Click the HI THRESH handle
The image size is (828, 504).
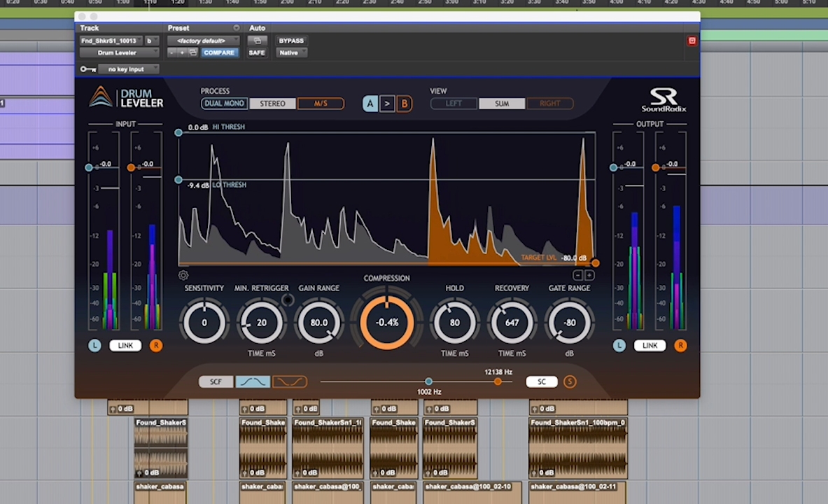pyautogui.click(x=178, y=132)
